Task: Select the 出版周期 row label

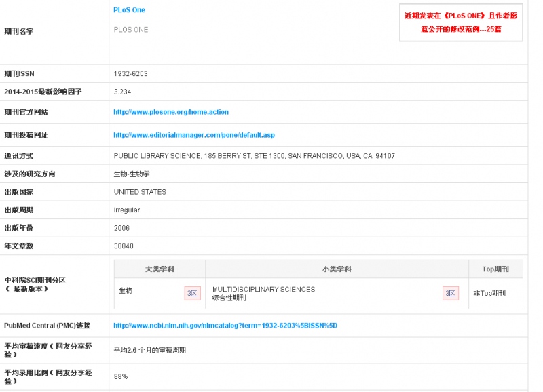Action: (x=19, y=210)
